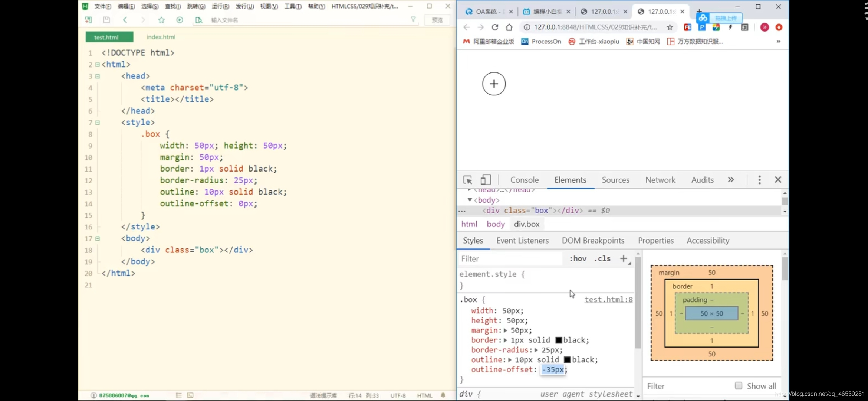Bookmark page with the star icon
This screenshot has width=868, height=401.
pyautogui.click(x=670, y=27)
